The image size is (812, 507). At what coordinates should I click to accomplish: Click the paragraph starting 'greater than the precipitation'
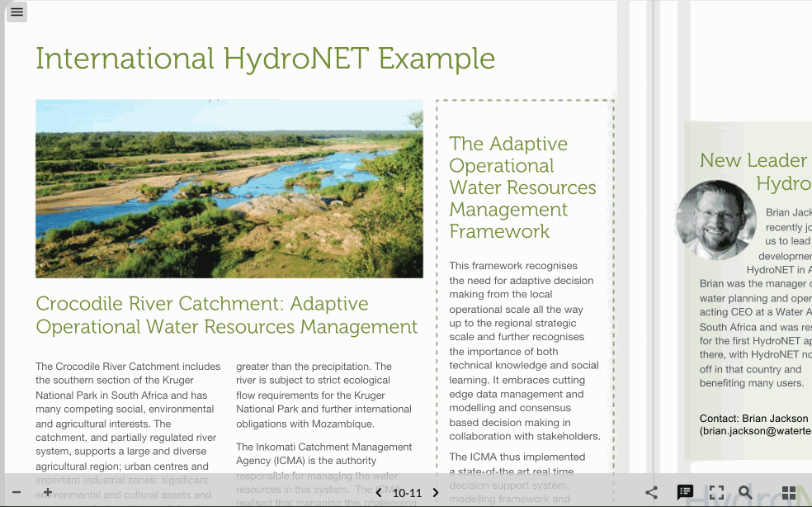(x=324, y=395)
